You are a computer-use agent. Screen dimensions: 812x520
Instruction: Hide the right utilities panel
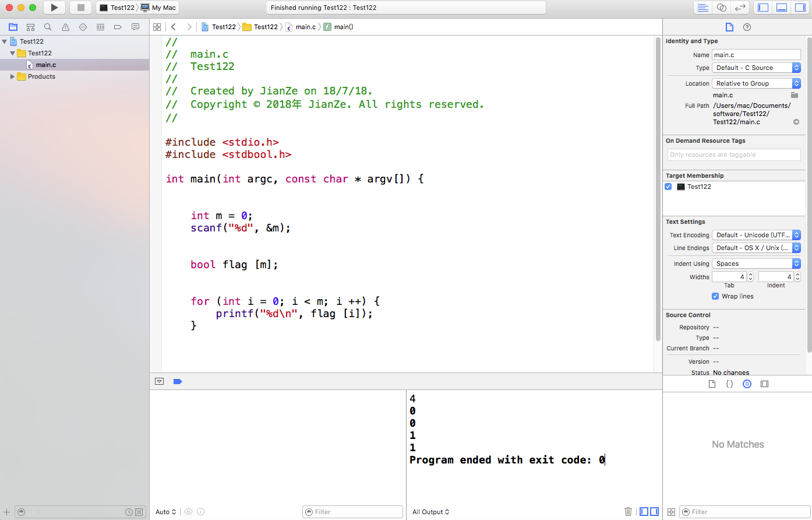pyautogui.click(x=801, y=8)
